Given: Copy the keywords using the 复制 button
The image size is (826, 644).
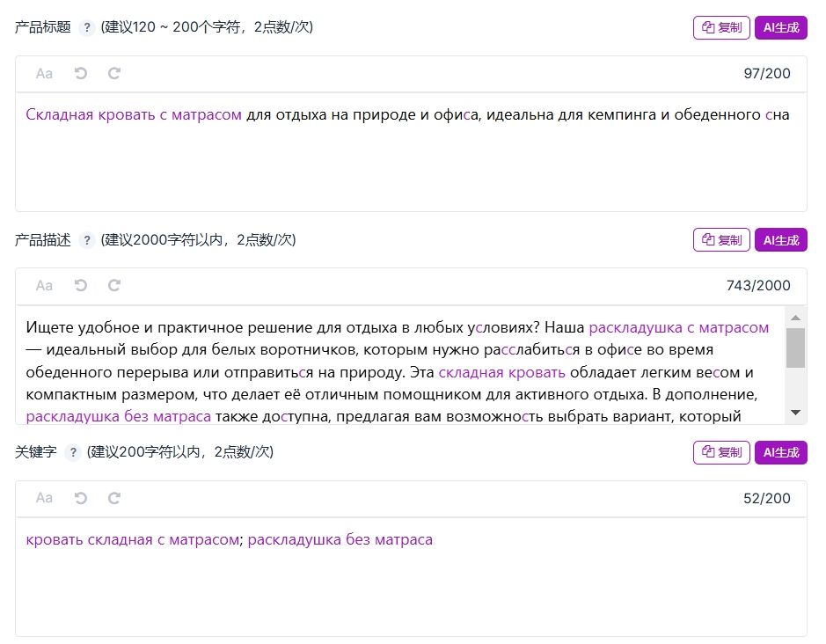Looking at the screenshot, I should pos(721,452).
